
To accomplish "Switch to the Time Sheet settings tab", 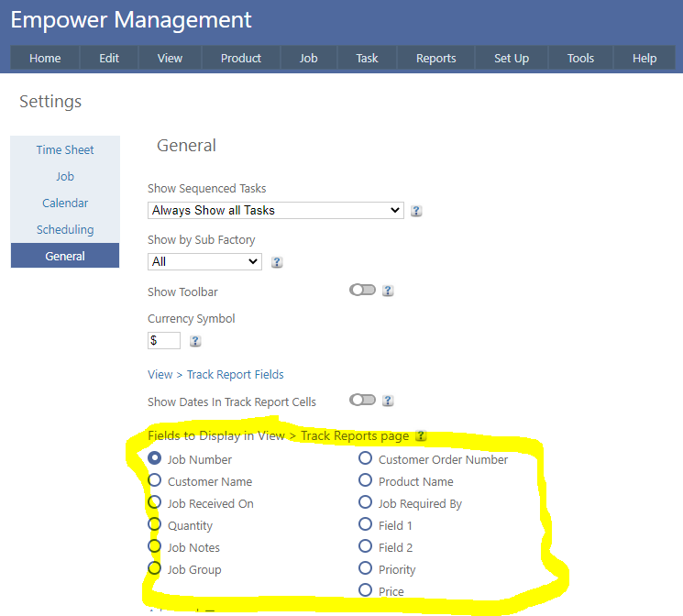I will (x=65, y=149).
